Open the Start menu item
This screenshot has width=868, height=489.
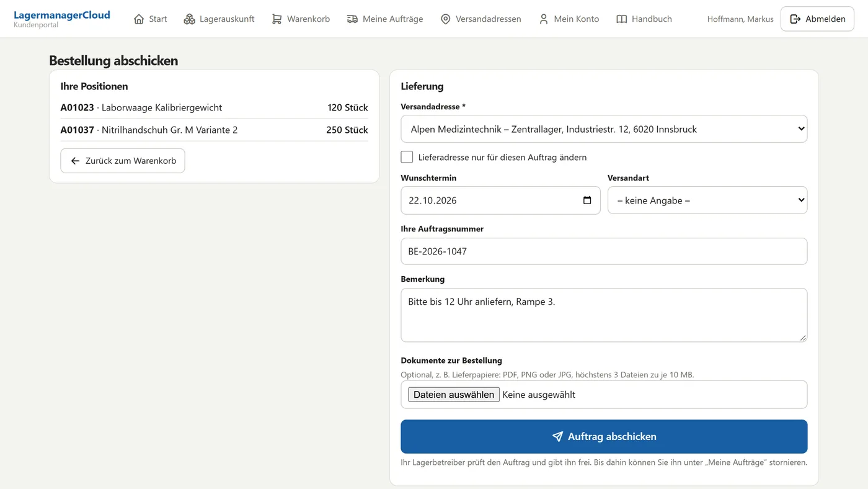(150, 19)
